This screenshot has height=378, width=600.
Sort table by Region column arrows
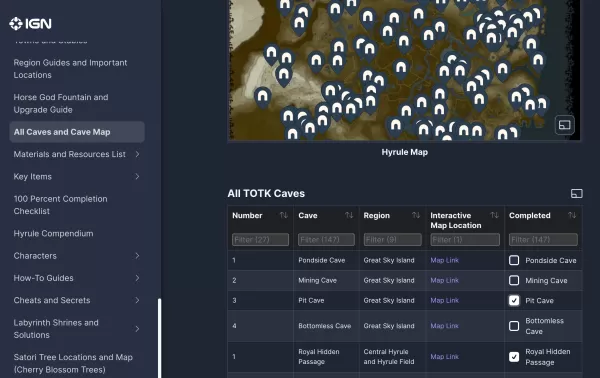pyautogui.click(x=416, y=215)
